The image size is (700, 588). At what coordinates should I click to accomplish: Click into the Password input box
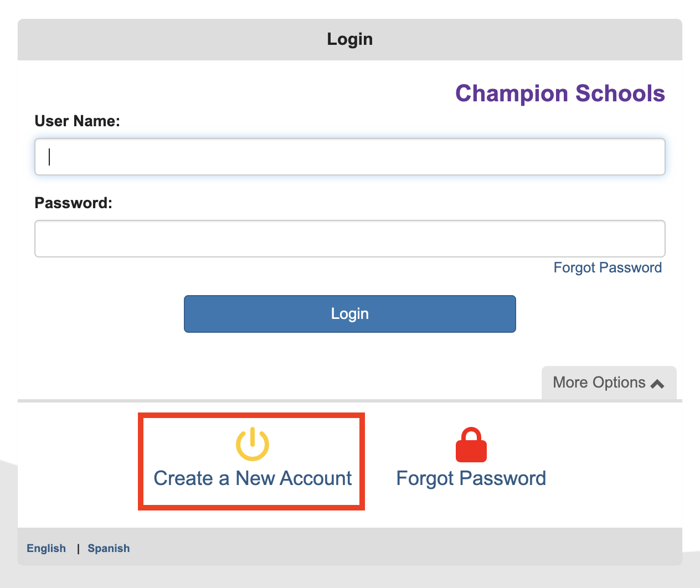(x=350, y=239)
